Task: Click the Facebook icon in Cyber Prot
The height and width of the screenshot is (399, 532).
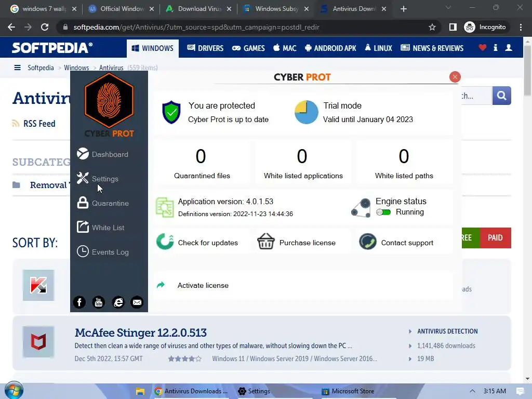Action: [79, 302]
